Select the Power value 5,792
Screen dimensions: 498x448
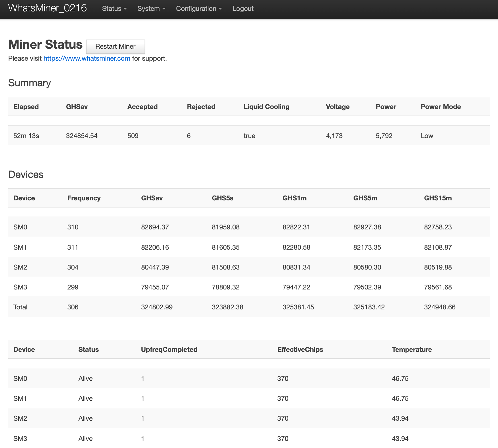[384, 136]
